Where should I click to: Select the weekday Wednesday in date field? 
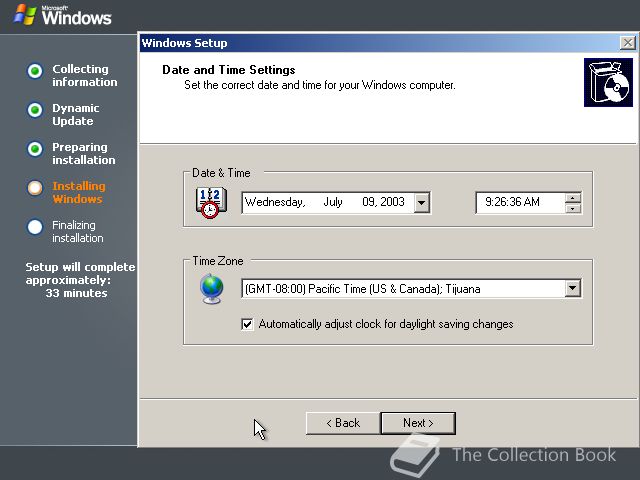(x=275, y=202)
